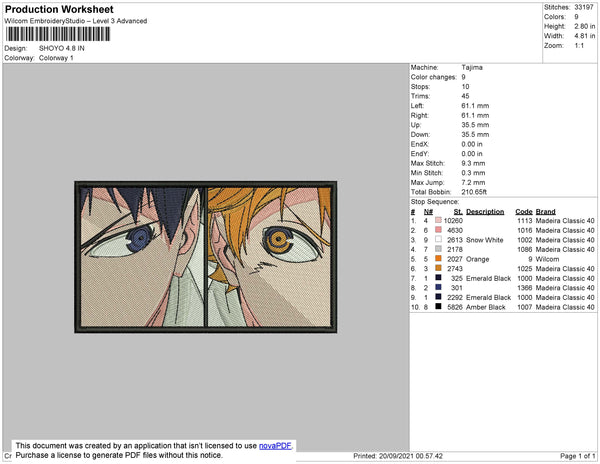Click the 'Stops:' label
This screenshot has height=464, width=600.
pos(421,87)
